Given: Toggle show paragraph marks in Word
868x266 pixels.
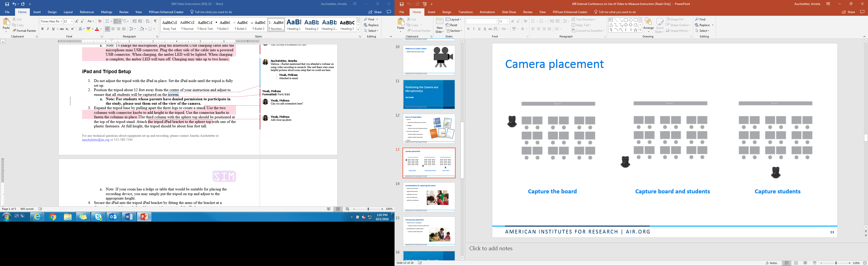Looking at the screenshot, I should (155, 21).
